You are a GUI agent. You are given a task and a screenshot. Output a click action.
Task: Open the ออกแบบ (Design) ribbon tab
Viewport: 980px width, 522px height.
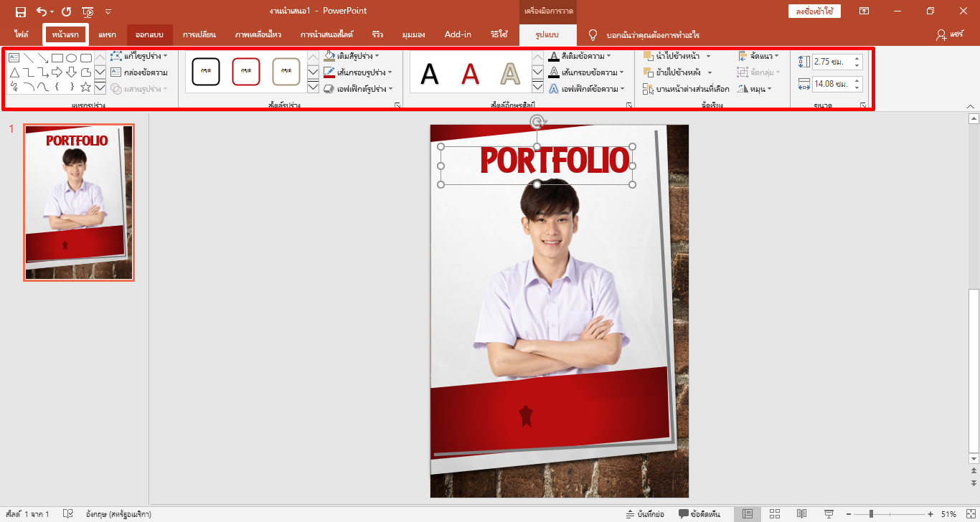tap(150, 34)
